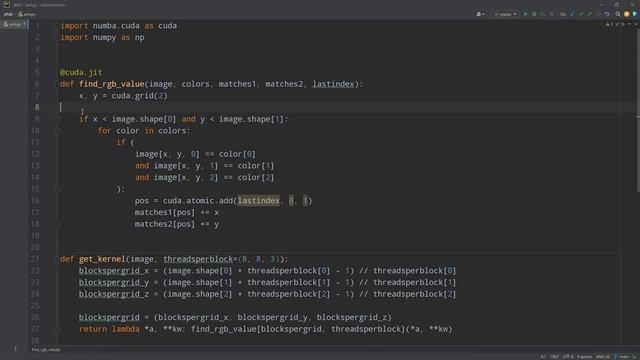Collapse the get_kernel function fold on line 21
This screenshot has height=360, width=640.
58,259
